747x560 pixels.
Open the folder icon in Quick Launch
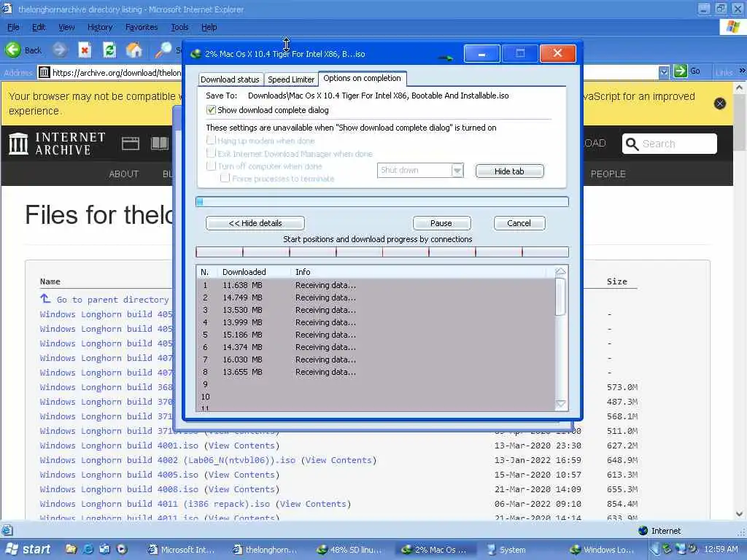tap(71, 549)
